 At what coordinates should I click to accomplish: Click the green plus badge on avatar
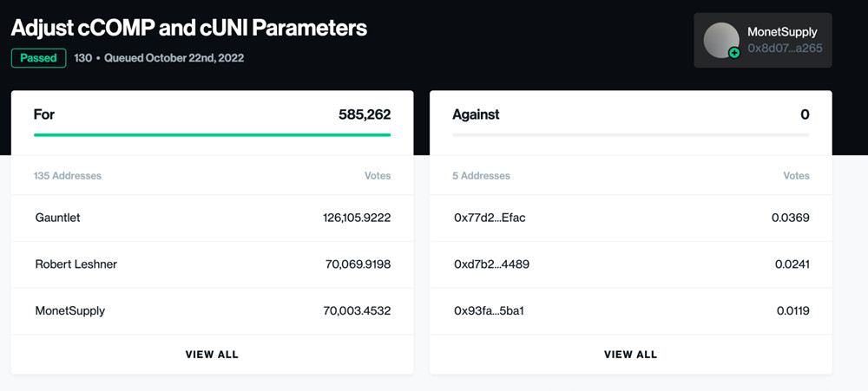(734, 53)
